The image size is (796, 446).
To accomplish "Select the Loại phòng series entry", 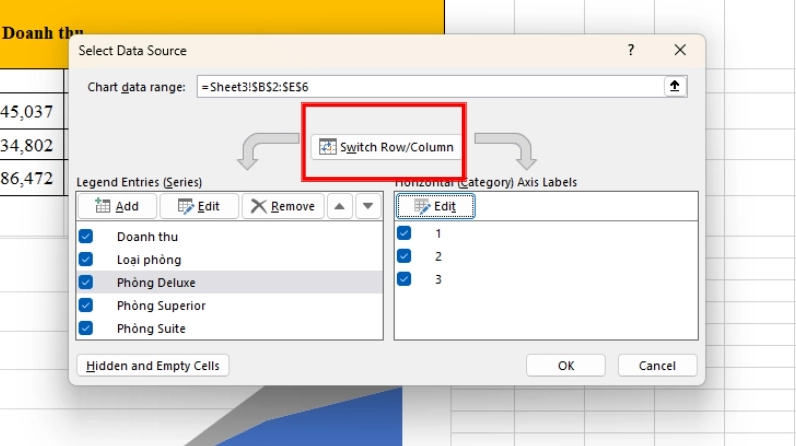I will (149, 260).
